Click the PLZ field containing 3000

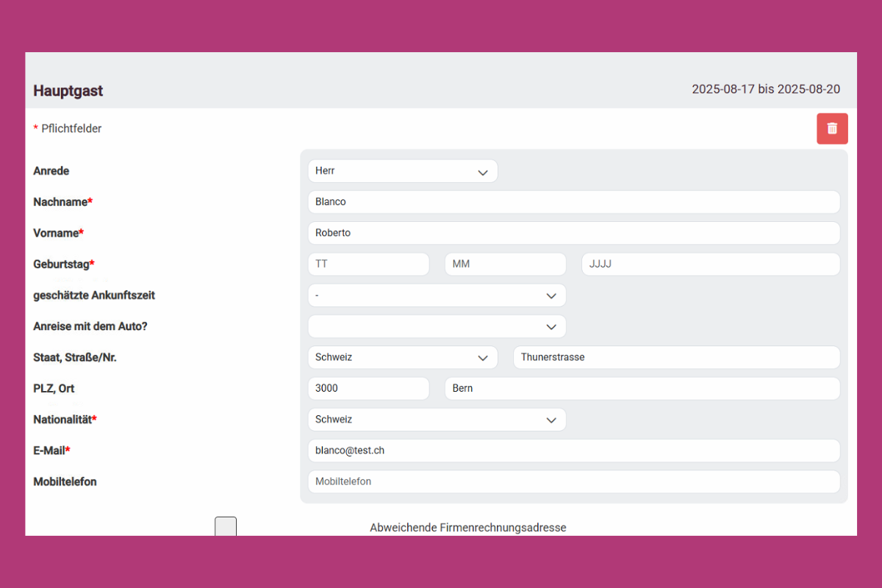point(368,389)
